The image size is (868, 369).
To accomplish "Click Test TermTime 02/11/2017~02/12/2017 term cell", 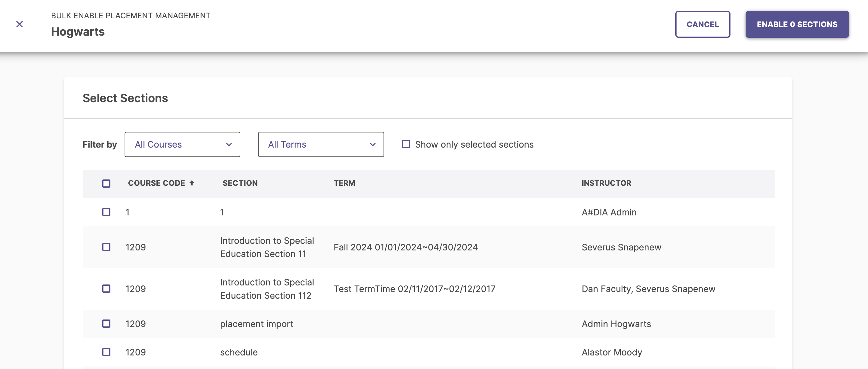I will (x=414, y=289).
